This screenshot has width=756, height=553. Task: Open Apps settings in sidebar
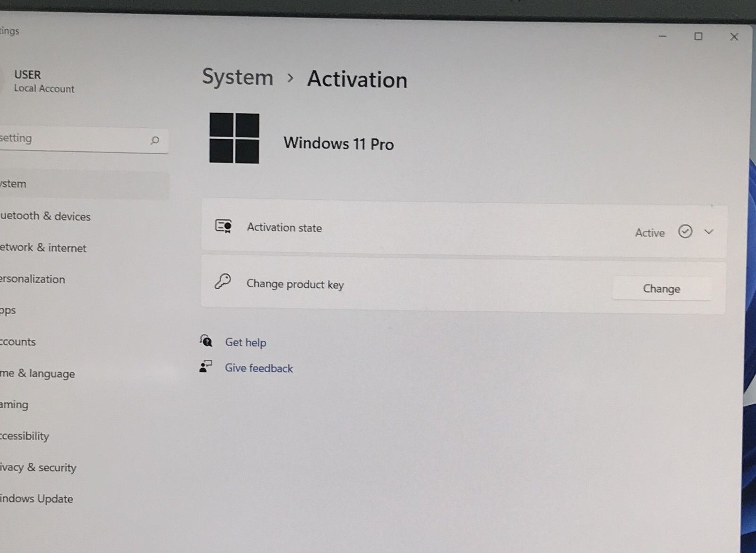[8, 311]
